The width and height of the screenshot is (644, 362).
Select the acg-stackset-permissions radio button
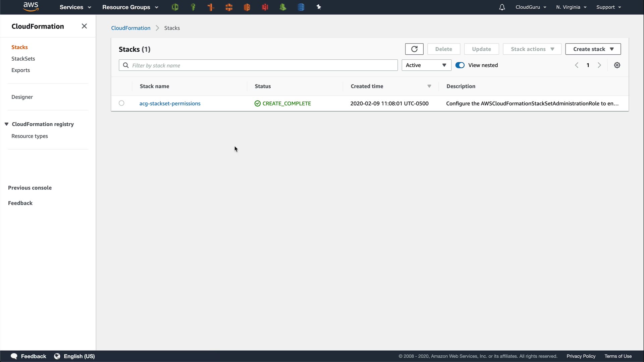121,103
